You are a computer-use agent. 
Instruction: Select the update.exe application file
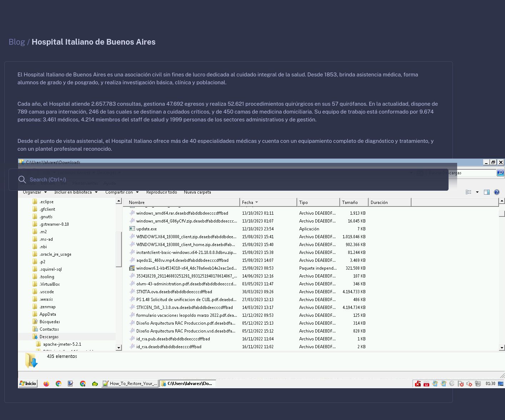point(146,229)
